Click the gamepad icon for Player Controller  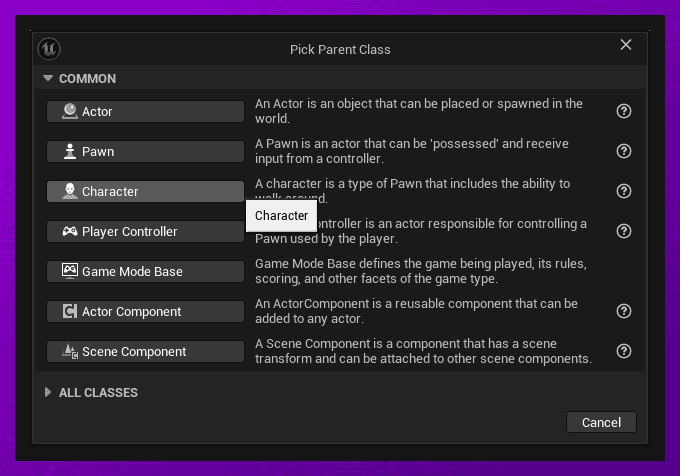pyautogui.click(x=70, y=231)
